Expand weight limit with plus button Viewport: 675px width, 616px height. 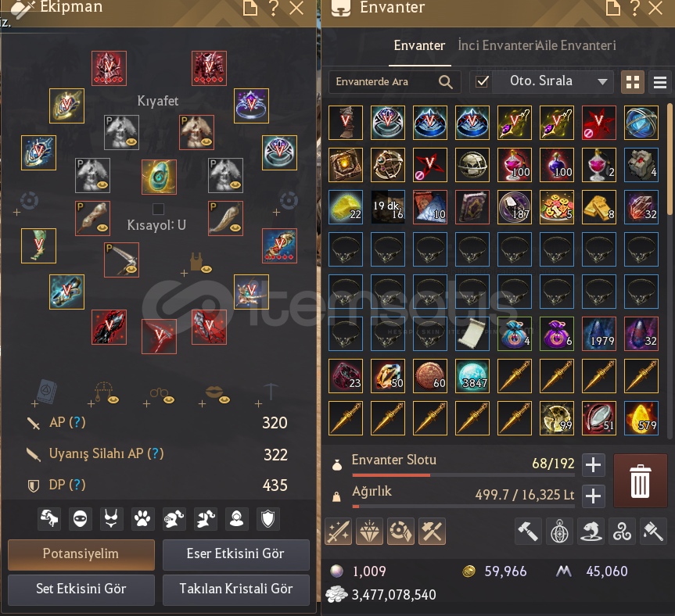[x=593, y=496]
